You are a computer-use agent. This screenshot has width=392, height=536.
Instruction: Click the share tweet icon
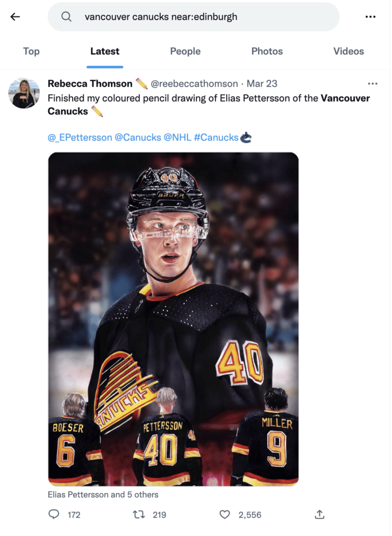click(x=320, y=515)
